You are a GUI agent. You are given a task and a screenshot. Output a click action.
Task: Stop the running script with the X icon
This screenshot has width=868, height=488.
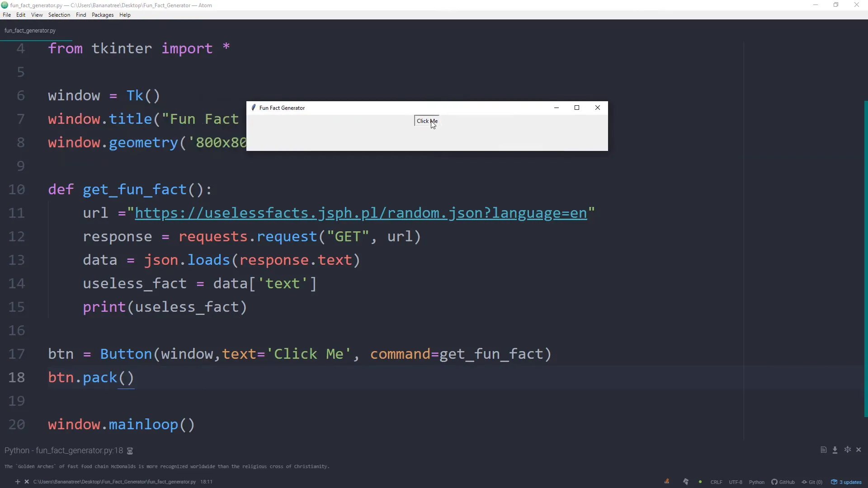(x=26, y=482)
